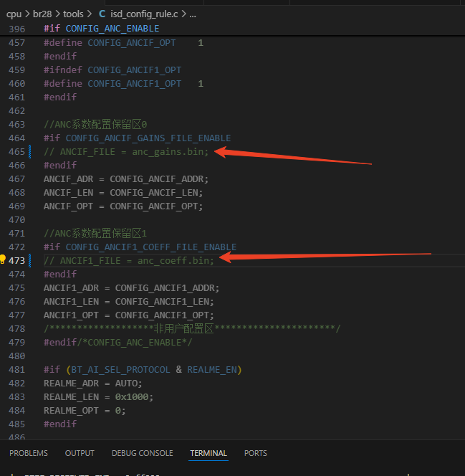Image resolution: width=465 pixels, height=476 pixels.
Task: Click commented 'ANCIF_FILE = anc_gains.bin;' line
Action: click(x=126, y=152)
